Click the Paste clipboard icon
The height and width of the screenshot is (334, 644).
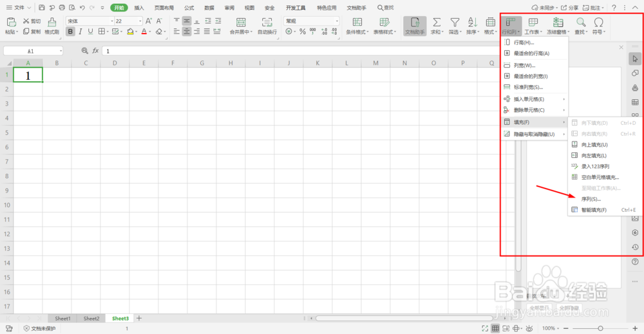pyautogui.click(x=11, y=22)
